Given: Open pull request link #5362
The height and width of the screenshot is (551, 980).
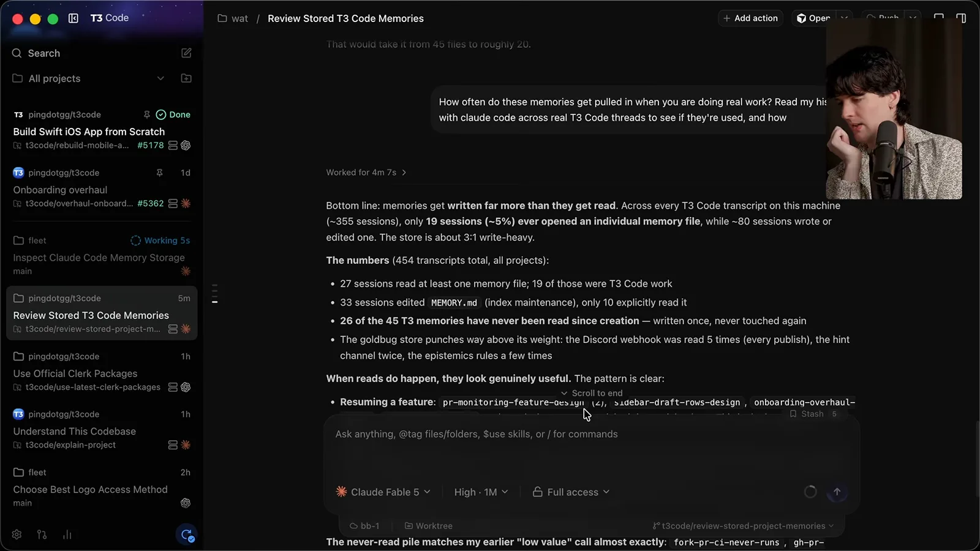Looking at the screenshot, I should click(151, 203).
